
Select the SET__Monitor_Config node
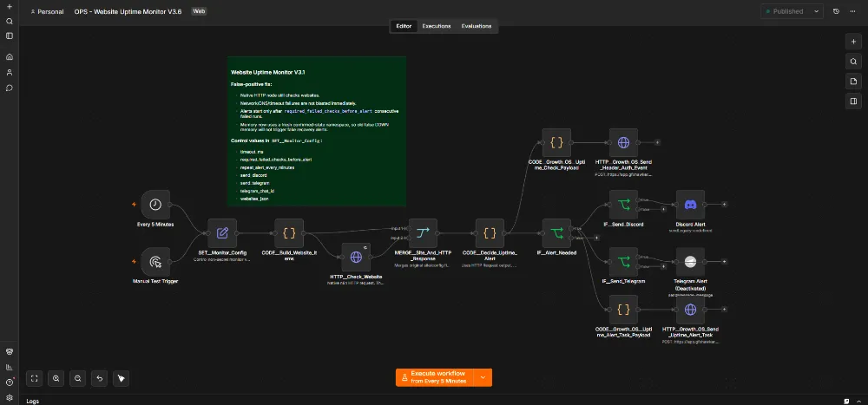click(x=222, y=233)
